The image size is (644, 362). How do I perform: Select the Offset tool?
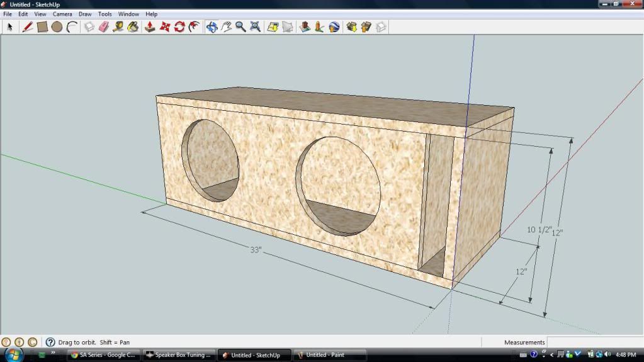(195, 27)
